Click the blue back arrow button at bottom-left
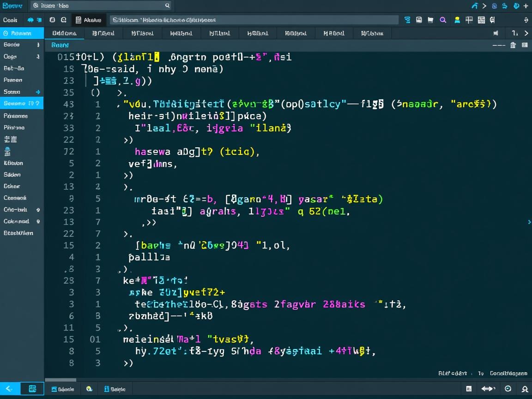This screenshot has width=532, height=399. (x=10, y=389)
